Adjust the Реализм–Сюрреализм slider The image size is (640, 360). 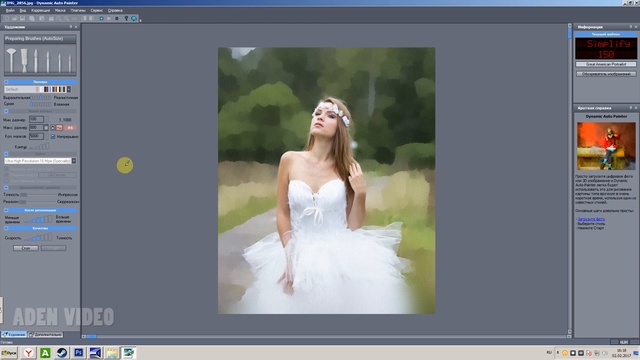[39, 202]
